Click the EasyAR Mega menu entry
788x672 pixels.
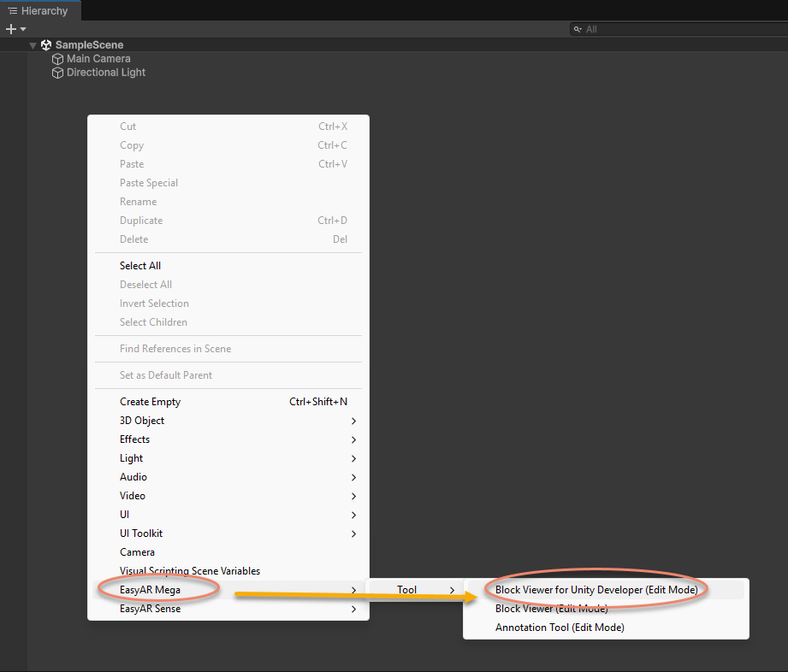[151, 589]
